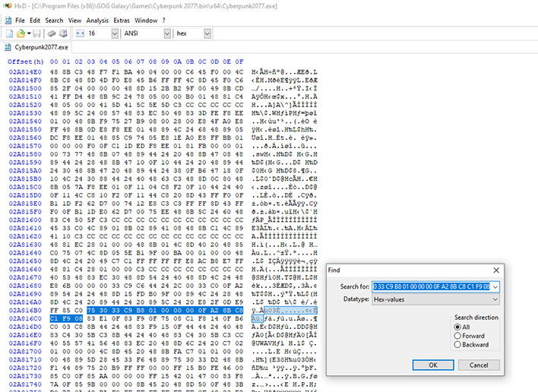Open the Window menu

(x=146, y=21)
